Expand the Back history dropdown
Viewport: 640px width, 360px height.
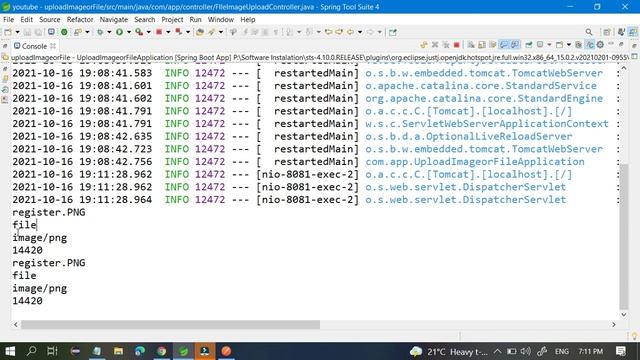pyautogui.click(x=360, y=32)
